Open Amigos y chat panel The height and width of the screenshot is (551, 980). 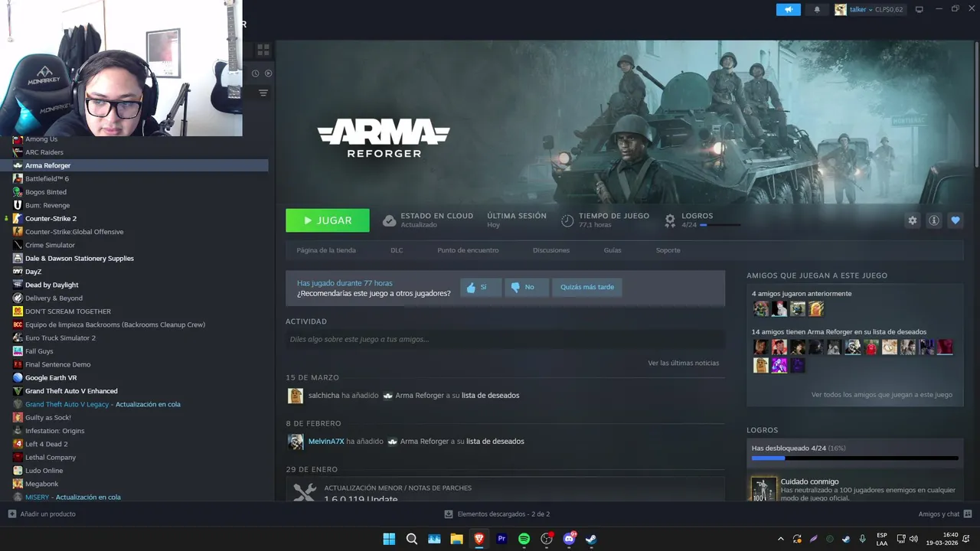tap(946, 514)
